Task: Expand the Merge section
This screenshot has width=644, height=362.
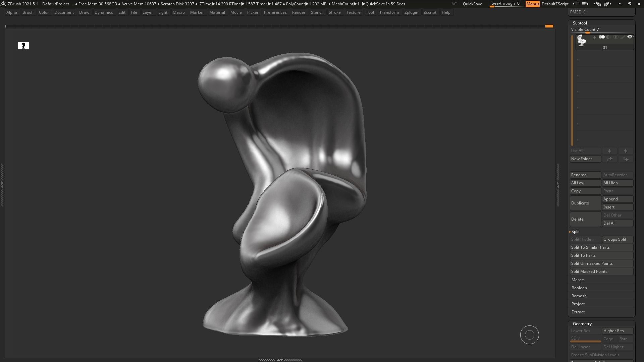Action: [x=578, y=280]
